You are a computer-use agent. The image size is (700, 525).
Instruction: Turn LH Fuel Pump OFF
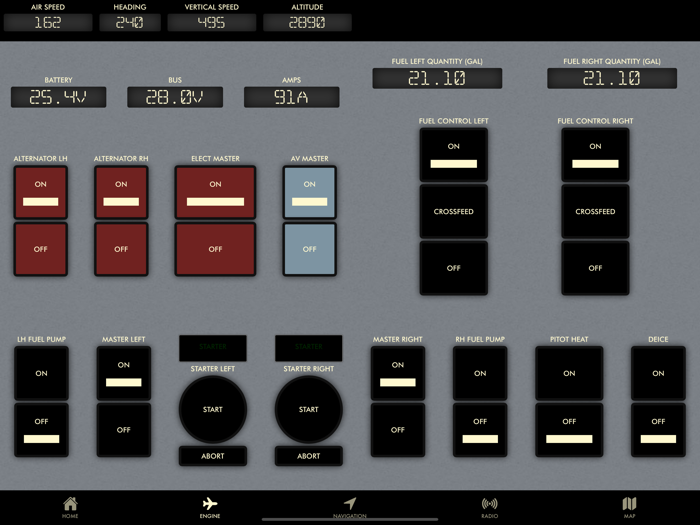click(42, 430)
